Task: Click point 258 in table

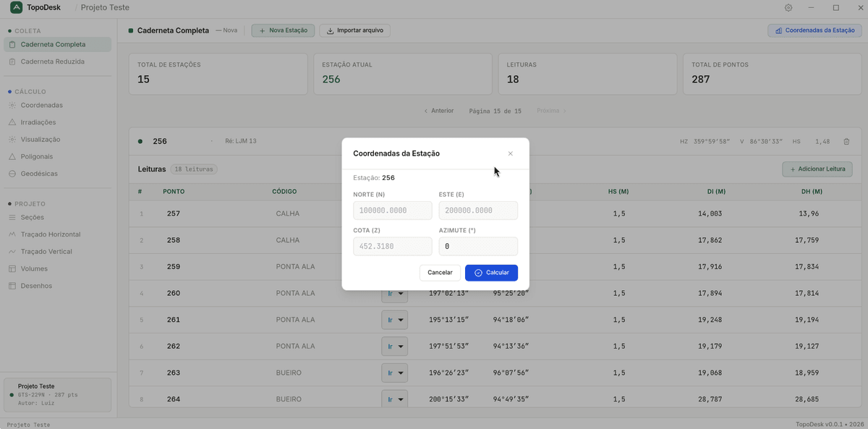Action: tap(174, 240)
